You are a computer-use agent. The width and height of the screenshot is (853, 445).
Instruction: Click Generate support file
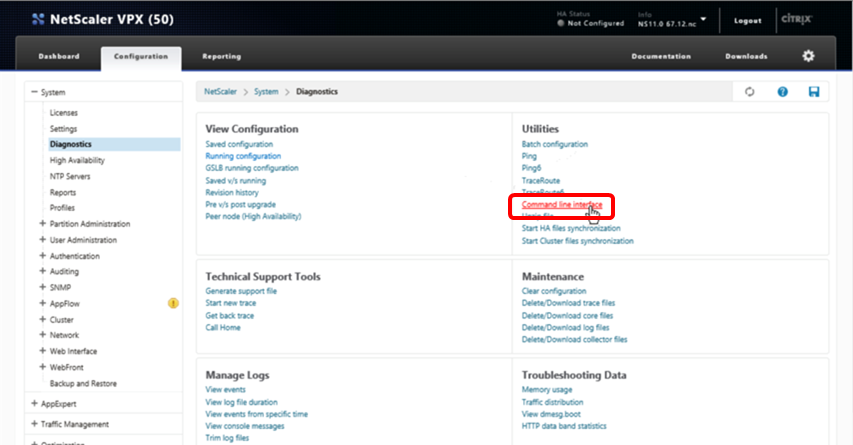[241, 291]
